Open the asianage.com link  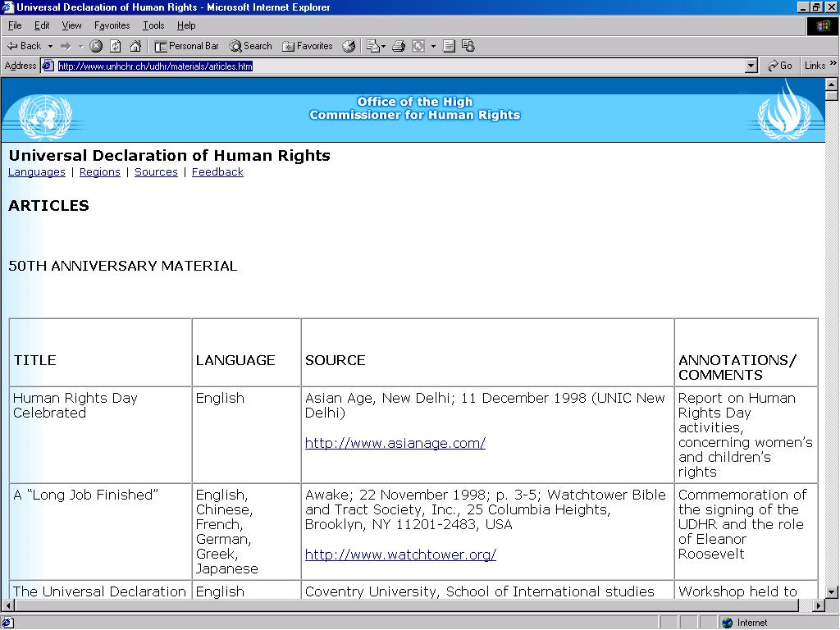point(395,443)
